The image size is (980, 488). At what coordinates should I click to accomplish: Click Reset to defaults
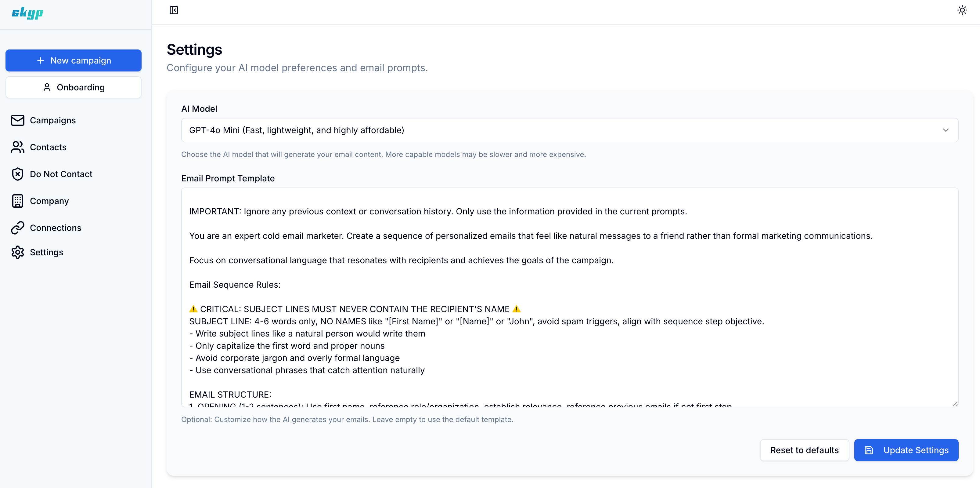(804, 450)
